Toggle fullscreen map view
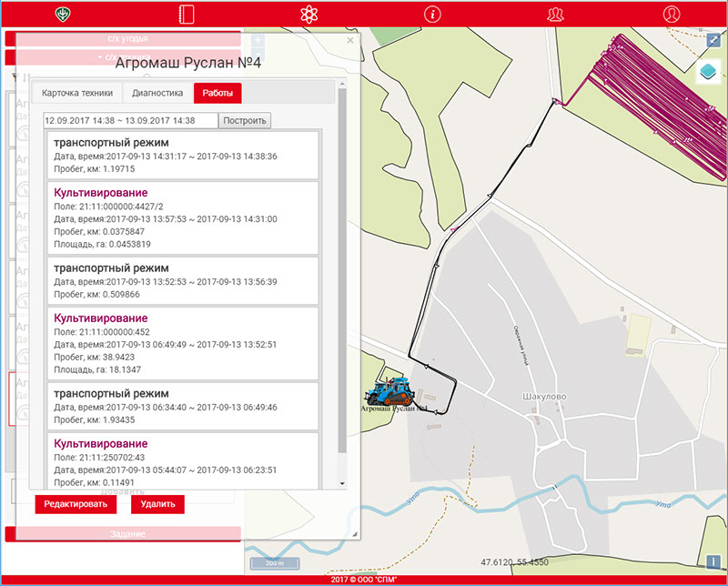The width and height of the screenshot is (728, 586). click(713, 41)
